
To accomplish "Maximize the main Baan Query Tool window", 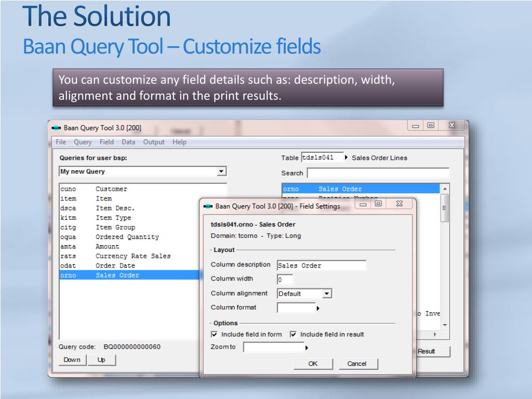I will [431, 125].
